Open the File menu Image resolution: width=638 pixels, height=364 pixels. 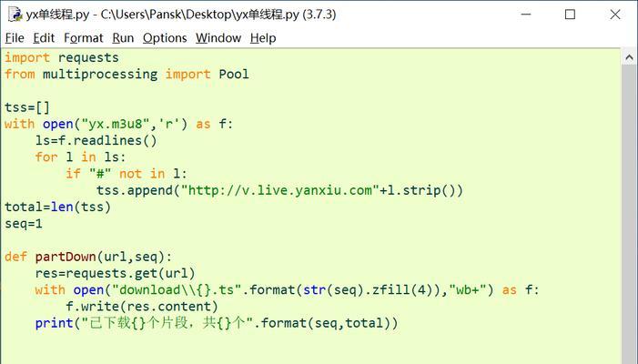click(x=15, y=38)
